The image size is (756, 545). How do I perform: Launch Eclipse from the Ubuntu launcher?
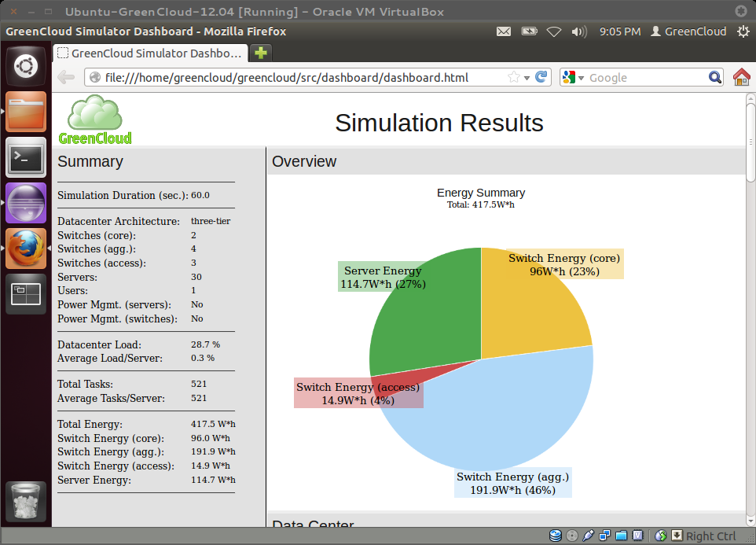click(x=26, y=203)
